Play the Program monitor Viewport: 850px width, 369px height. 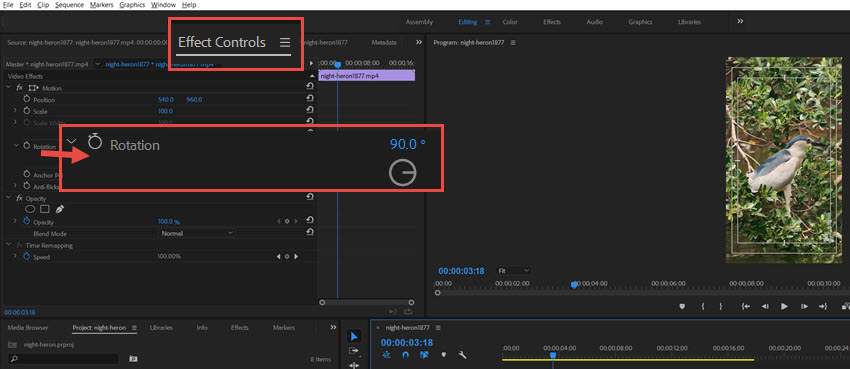(x=784, y=307)
